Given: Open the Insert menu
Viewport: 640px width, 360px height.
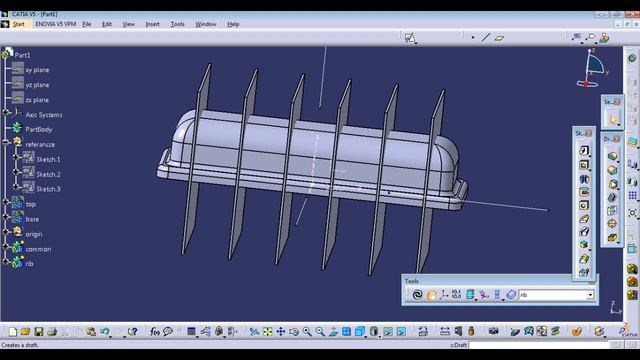Looking at the screenshot, I should (152, 24).
